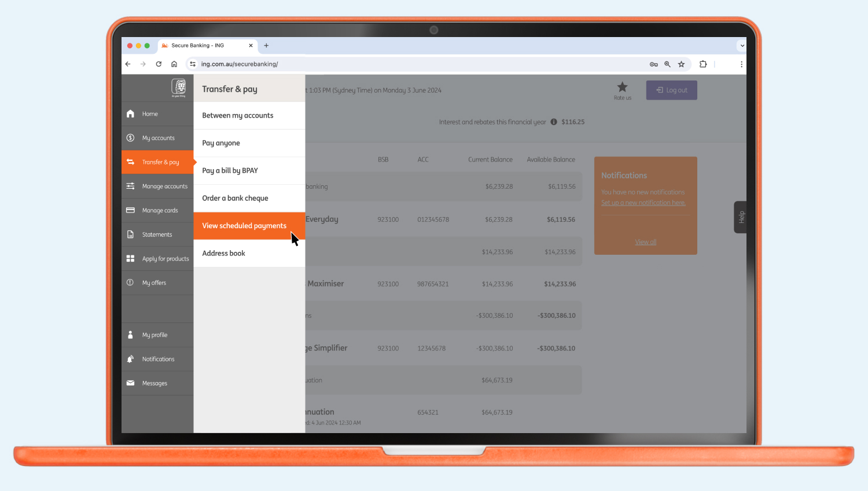
Task: Expand the chevron at the browser's top right
Action: (742, 46)
